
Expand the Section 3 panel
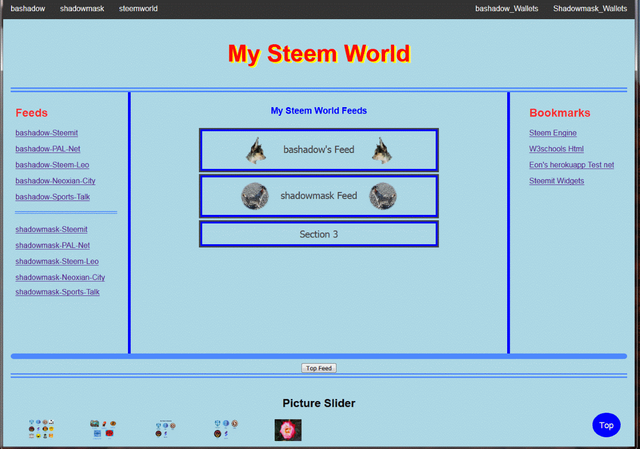pyautogui.click(x=319, y=234)
